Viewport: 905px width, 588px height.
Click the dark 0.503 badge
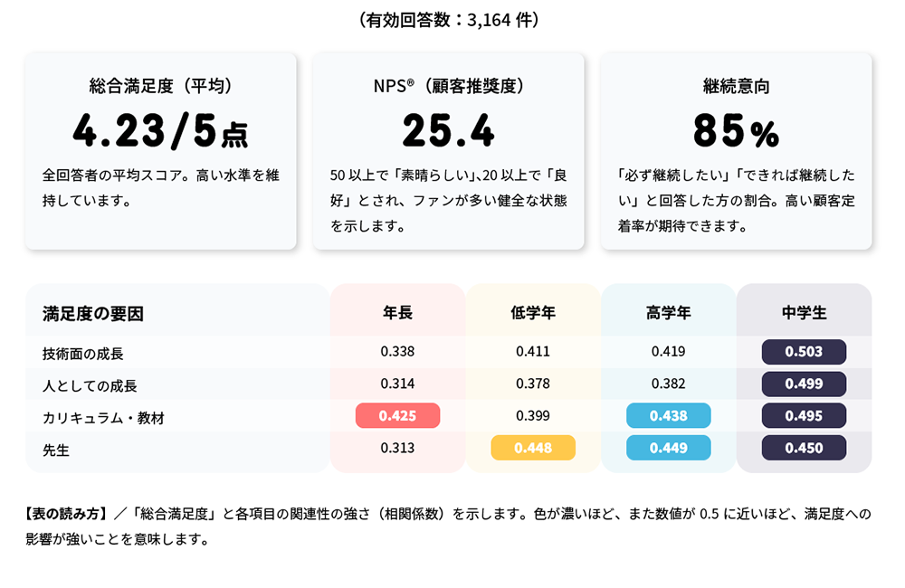804,351
